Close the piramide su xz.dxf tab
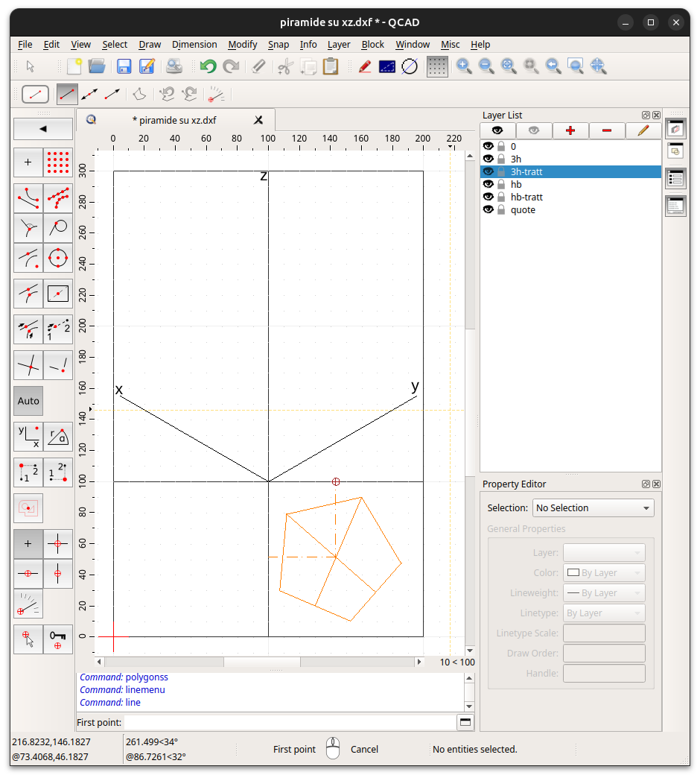The width and height of the screenshot is (700, 778). click(258, 120)
